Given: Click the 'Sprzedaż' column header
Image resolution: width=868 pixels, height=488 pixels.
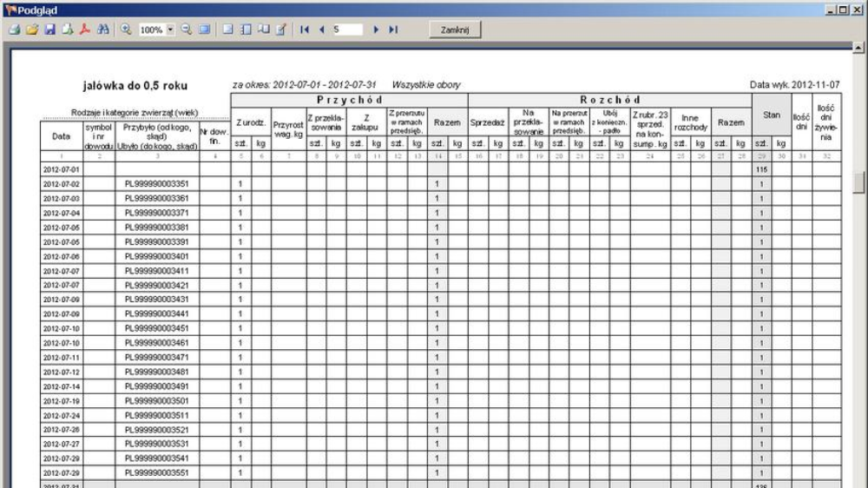Looking at the screenshot, I should (488, 122).
